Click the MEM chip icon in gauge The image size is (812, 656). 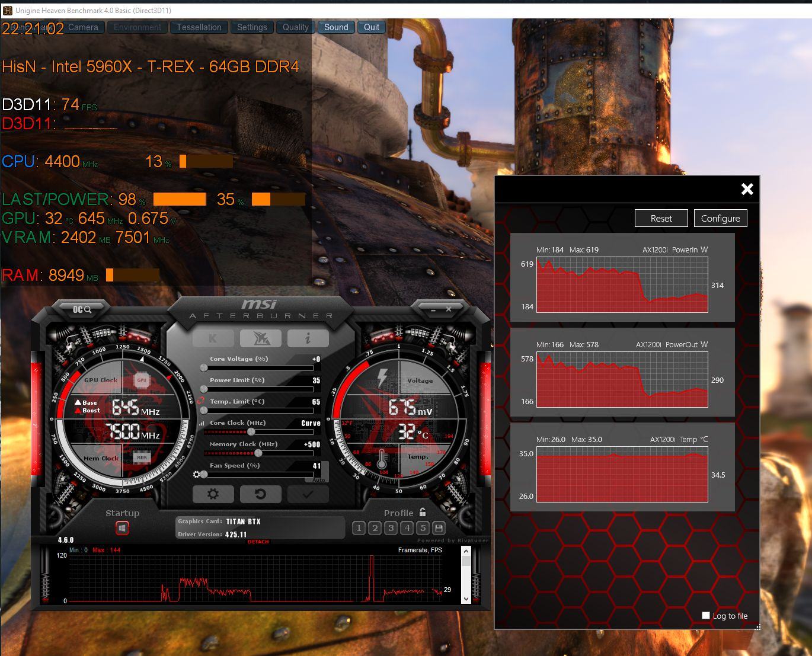tap(142, 457)
